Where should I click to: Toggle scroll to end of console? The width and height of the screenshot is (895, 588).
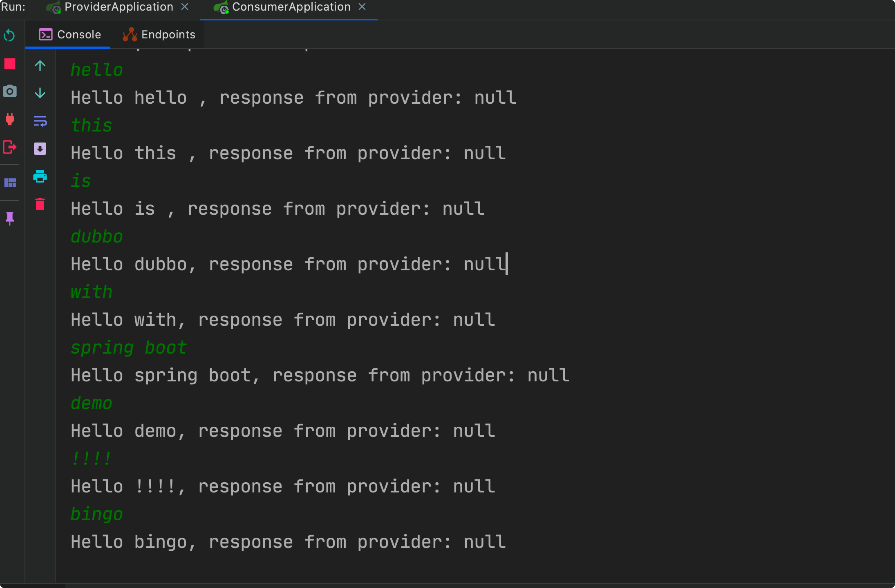pos(40,149)
